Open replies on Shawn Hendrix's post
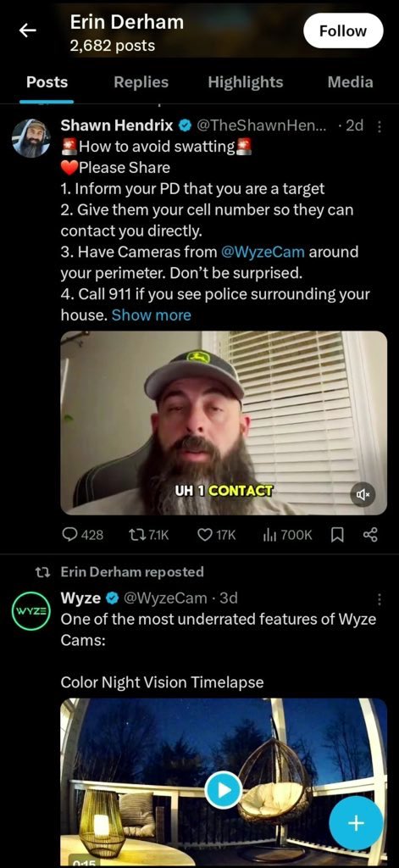399x868 pixels. tap(82, 535)
